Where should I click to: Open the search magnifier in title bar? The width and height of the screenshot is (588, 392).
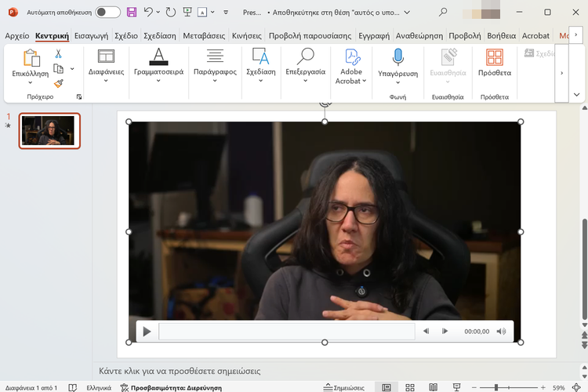443,12
